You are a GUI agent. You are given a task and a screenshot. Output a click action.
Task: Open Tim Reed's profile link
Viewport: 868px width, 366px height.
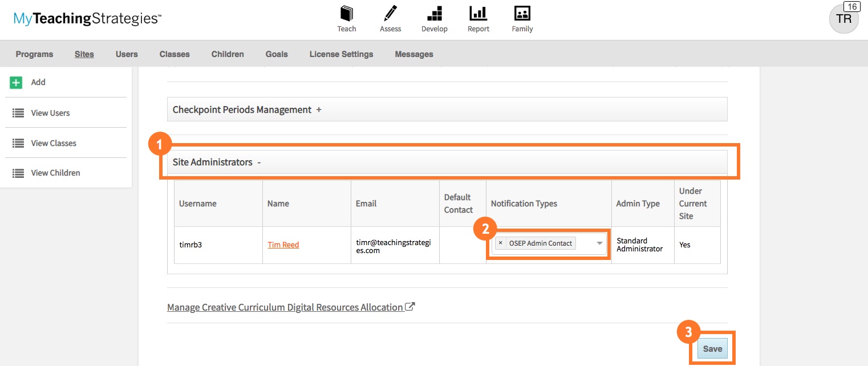coord(283,245)
